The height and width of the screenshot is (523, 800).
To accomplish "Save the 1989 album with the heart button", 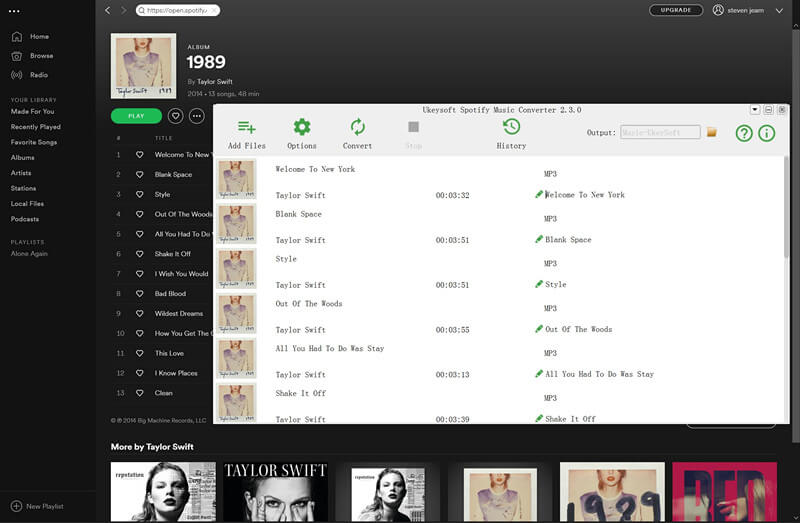I will coord(176,116).
